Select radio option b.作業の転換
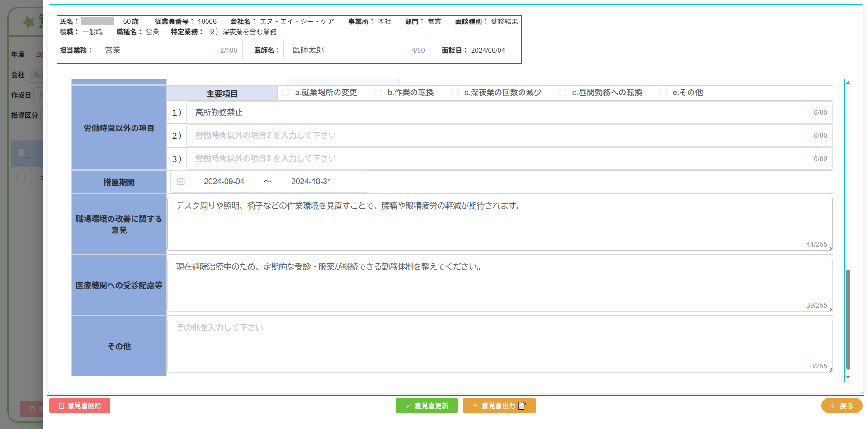Viewport: 868px width, 429px height. (378, 93)
